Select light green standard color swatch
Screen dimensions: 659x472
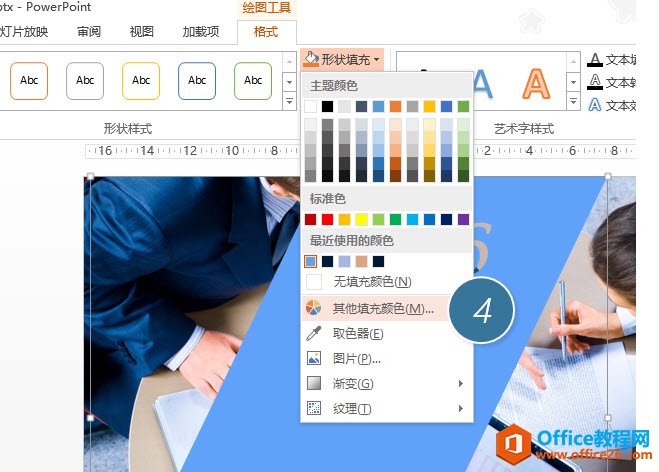coord(378,219)
